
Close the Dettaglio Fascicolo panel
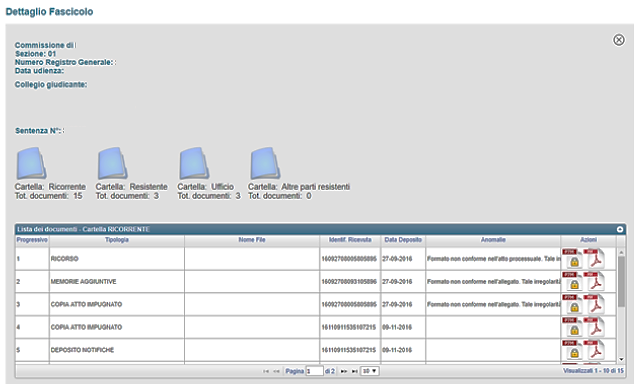coord(619,40)
